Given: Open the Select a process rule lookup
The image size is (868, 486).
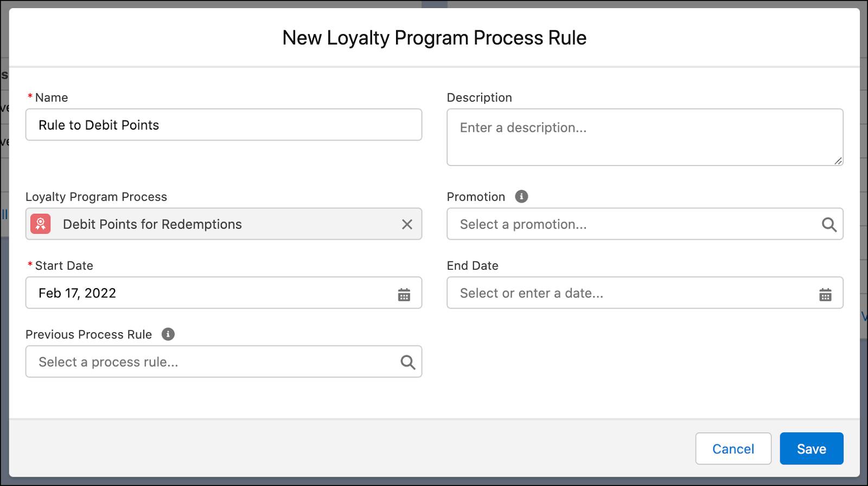Looking at the screenshot, I should coord(224,362).
